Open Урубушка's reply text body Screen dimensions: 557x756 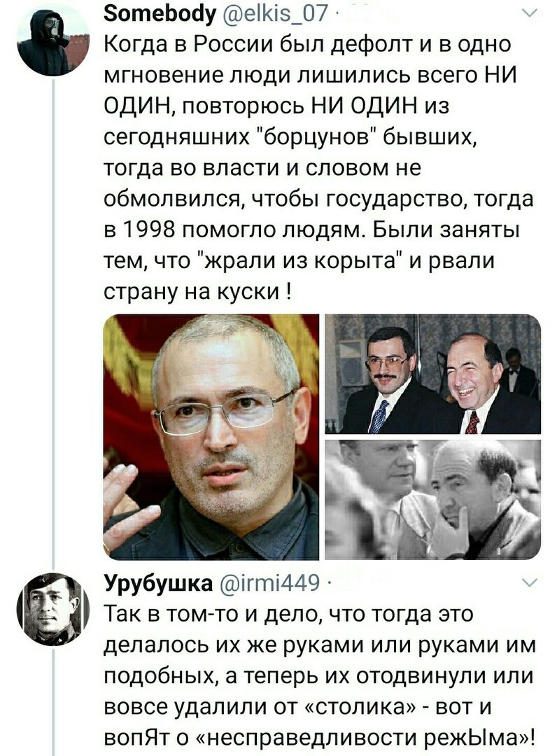pyautogui.click(x=320, y=676)
